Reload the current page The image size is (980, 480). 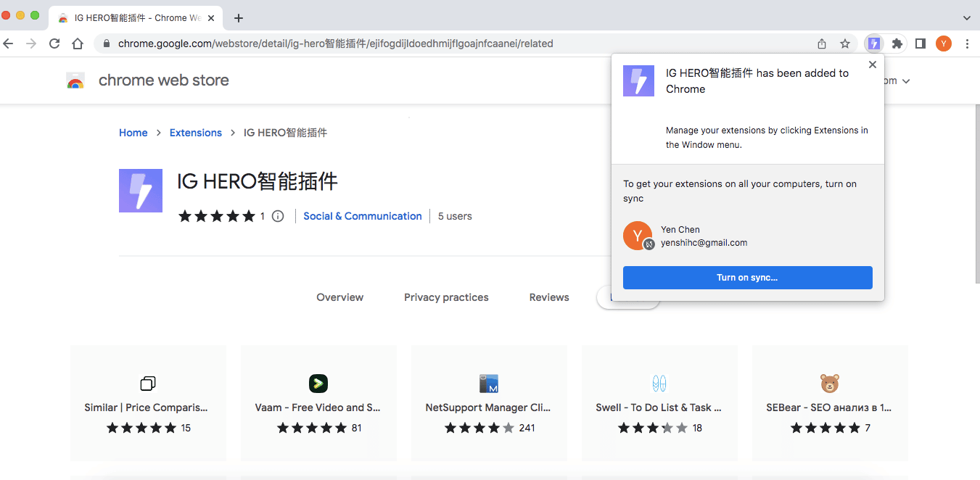tap(54, 44)
